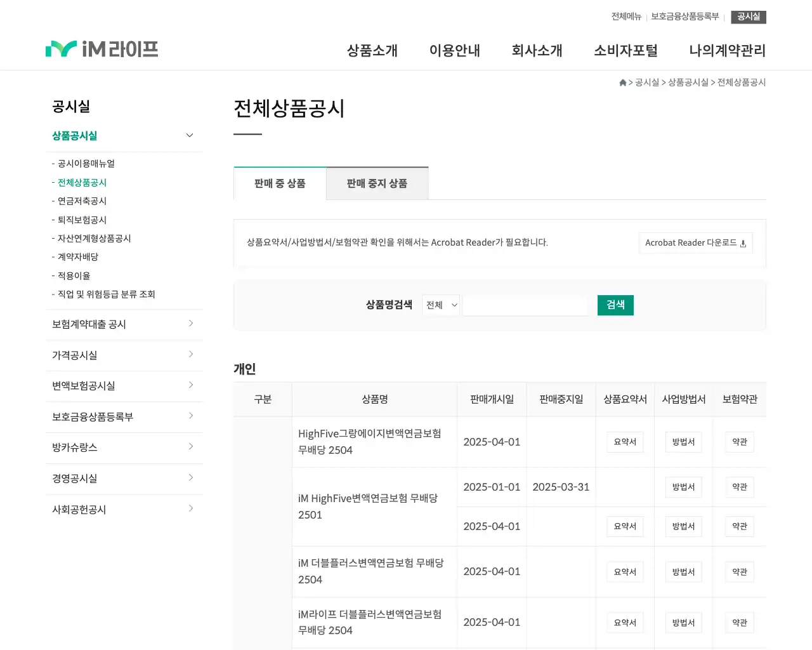Open 방법서 for iM 더블플러스변액연금보험 2504

[x=683, y=572]
